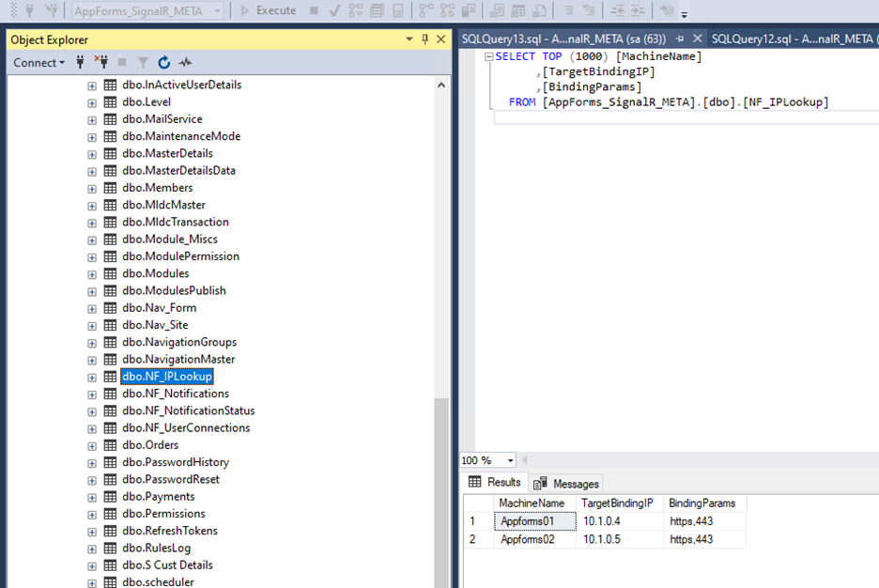
Task: Refresh the Object Explorer tree
Action: tap(164, 62)
